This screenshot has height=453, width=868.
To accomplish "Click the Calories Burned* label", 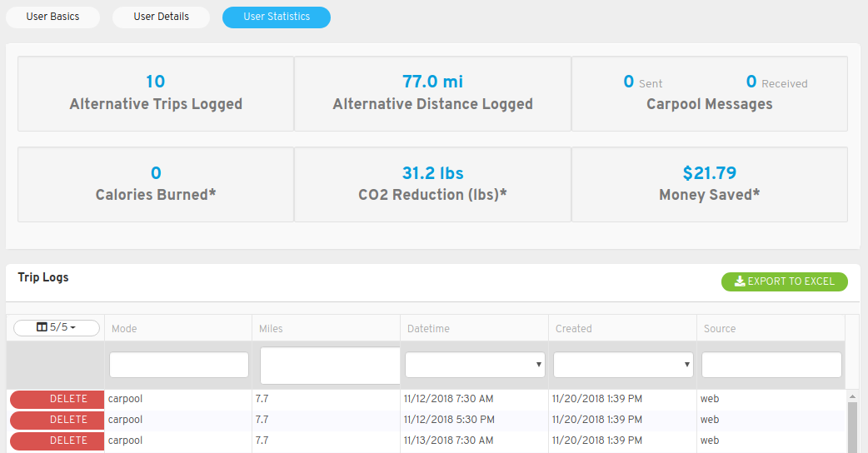I will click(156, 195).
